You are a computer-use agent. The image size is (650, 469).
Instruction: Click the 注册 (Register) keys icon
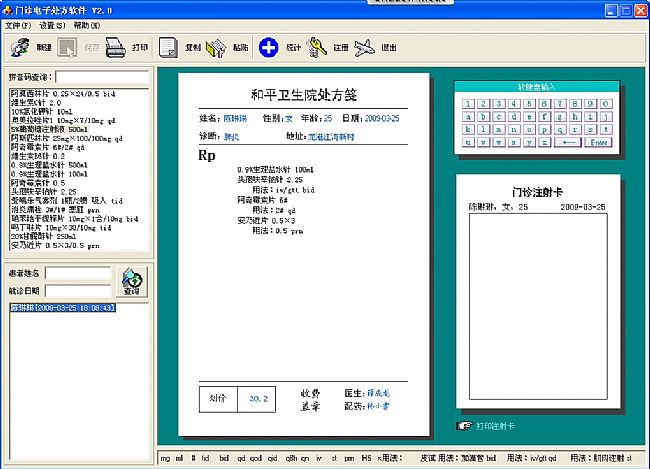click(318, 46)
